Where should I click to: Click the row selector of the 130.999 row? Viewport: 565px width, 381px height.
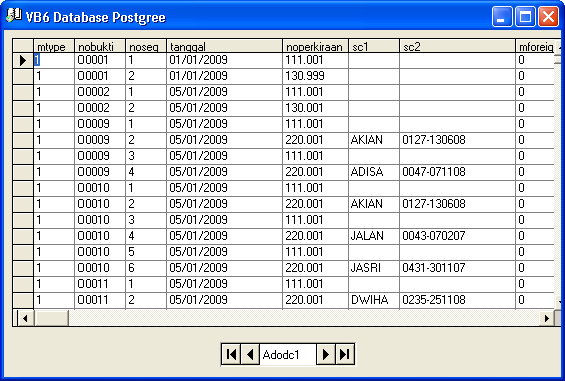click(x=23, y=76)
